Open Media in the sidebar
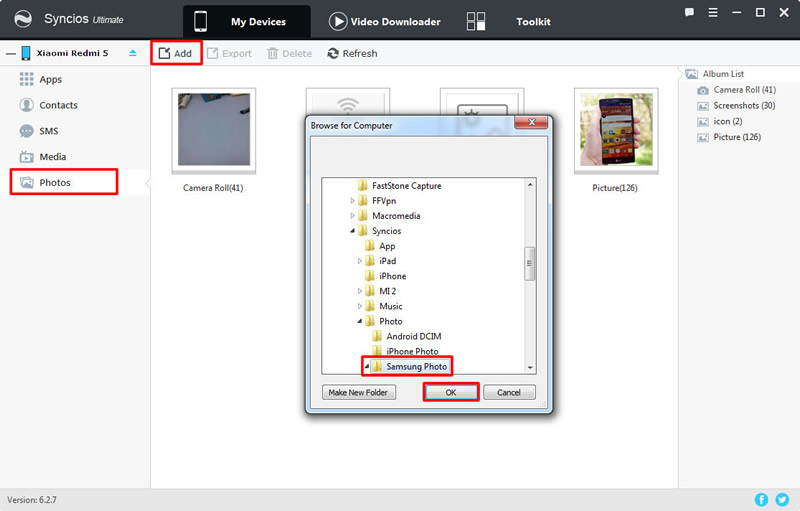This screenshot has width=800, height=511. click(x=43, y=157)
